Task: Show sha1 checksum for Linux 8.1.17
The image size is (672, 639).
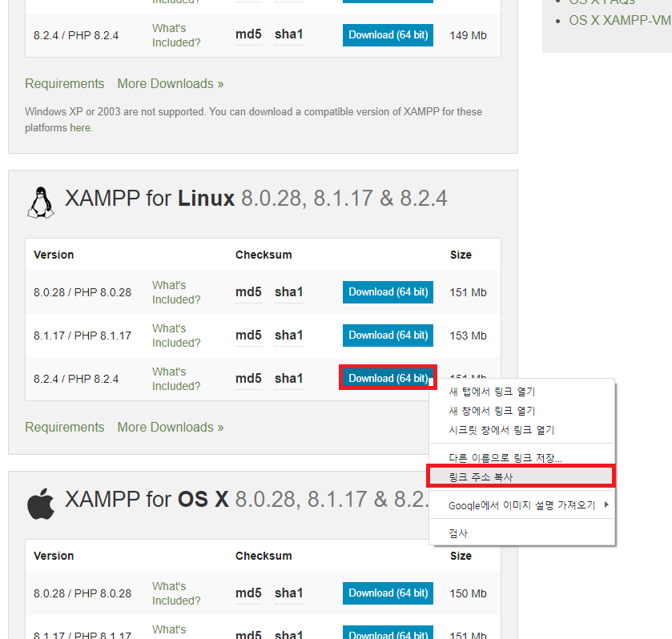Action: [x=289, y=336]
